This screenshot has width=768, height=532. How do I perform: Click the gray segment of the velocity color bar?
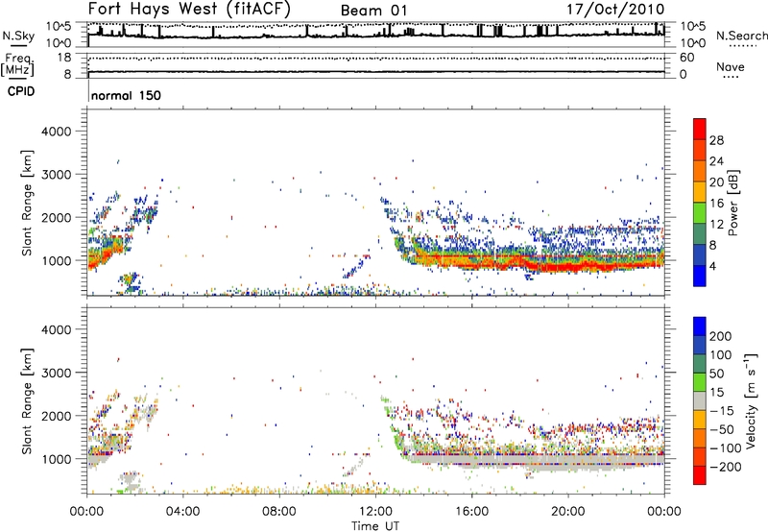[x=700, y=400]
